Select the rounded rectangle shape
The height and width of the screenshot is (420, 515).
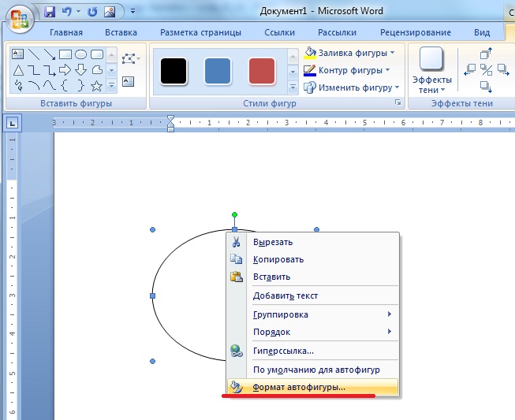96,54
